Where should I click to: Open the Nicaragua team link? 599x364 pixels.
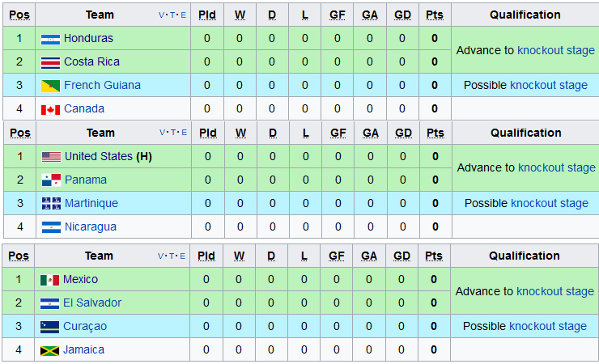point(91,226)
